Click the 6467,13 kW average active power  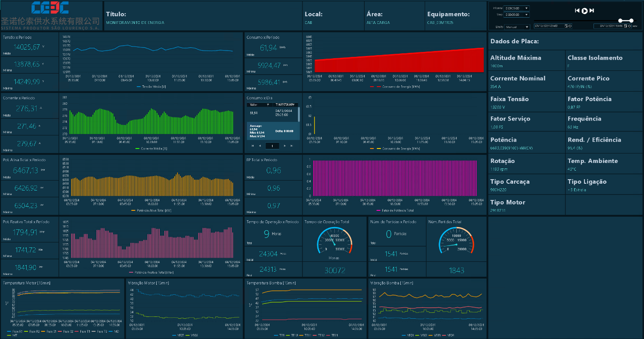[x=26, y=170]
